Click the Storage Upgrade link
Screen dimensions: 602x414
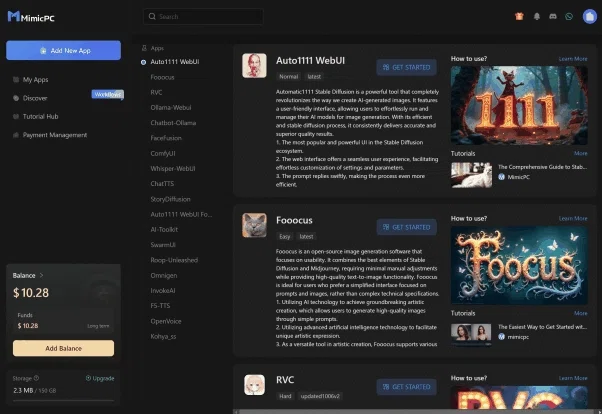(100, 378)
